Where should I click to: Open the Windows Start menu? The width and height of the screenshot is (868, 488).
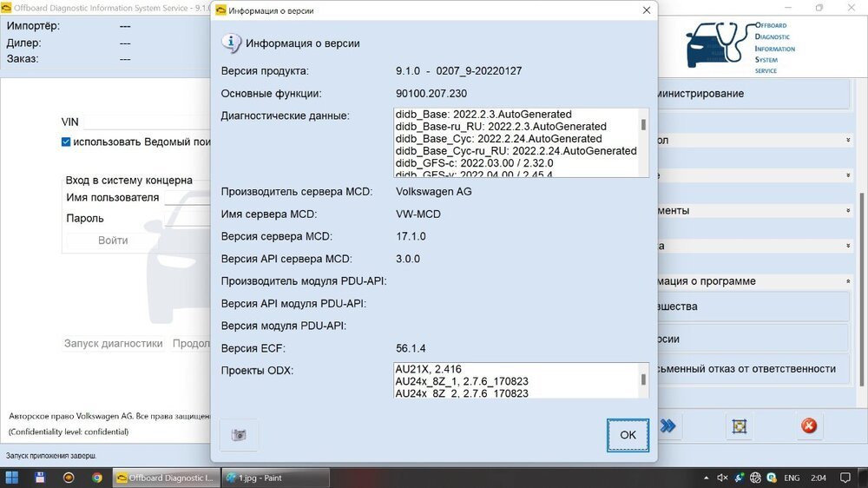12,478
